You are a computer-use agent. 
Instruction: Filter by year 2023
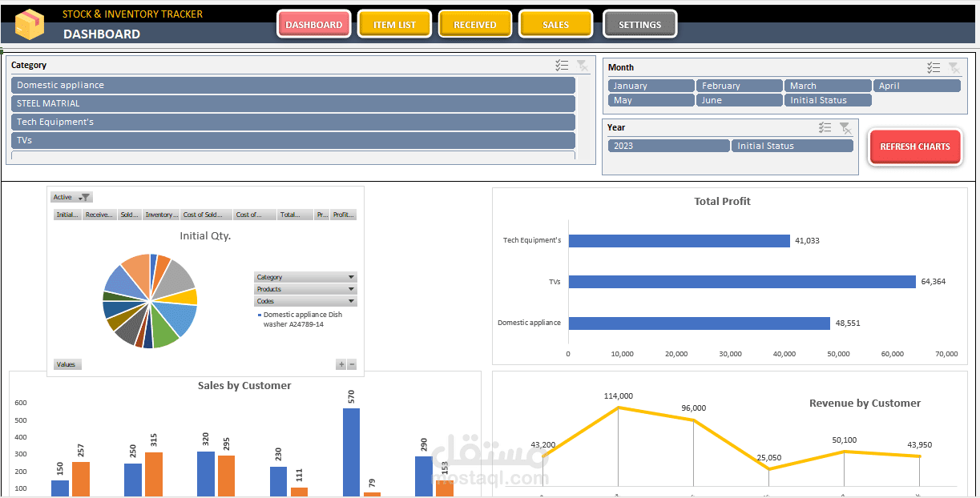669,146
